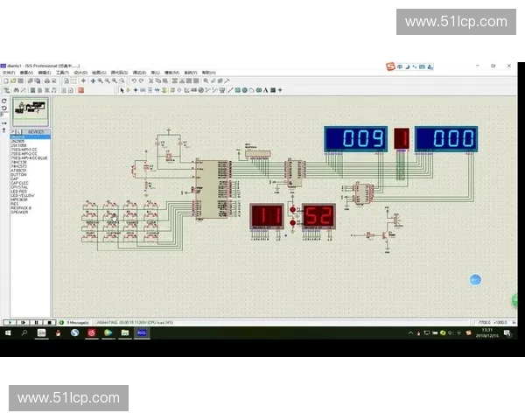
Task: Open the last menu bar item, Help
Action: 208,73
